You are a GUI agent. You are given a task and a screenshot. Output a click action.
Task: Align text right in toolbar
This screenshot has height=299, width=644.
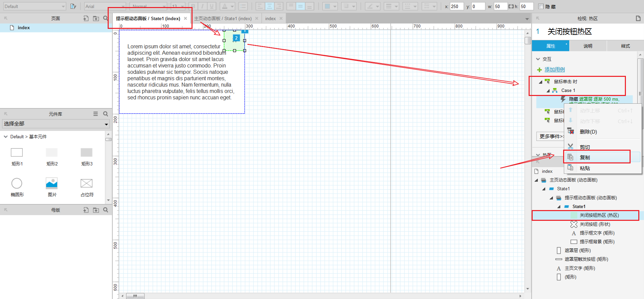(x=279, y=6)
